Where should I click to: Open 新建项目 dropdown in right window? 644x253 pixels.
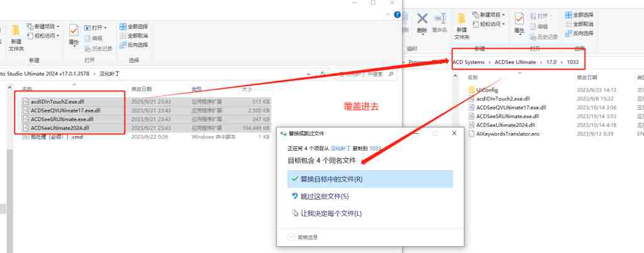(x=489, y=15)
